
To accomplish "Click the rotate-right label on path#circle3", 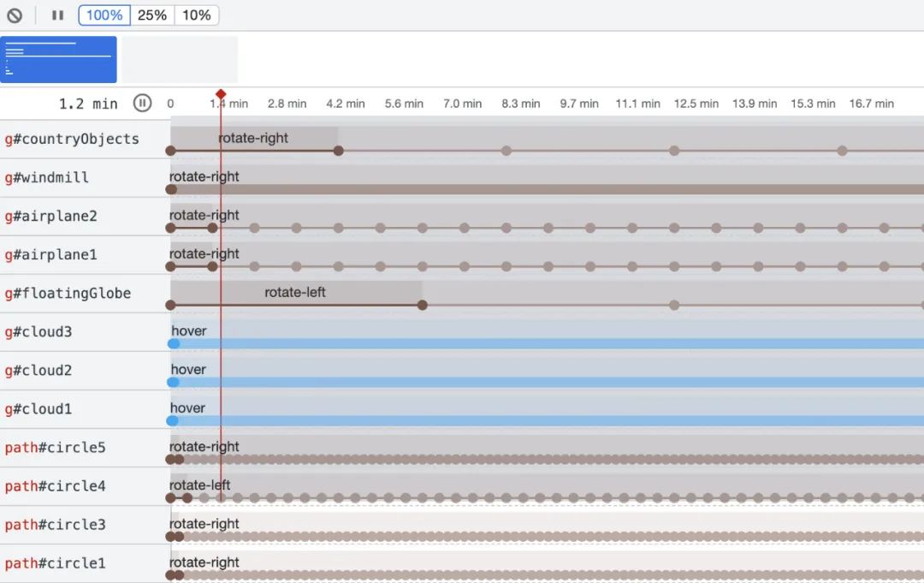I will click(x=204, y=523).
